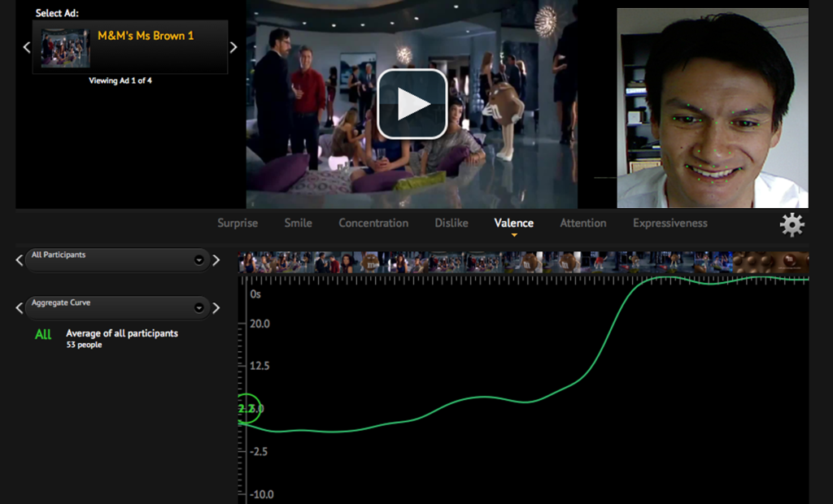Viewport: 833px width, 504px height.
Task: Select the M&M's Ms Brown 1 ad thumbnail
Action: point(65,48)
